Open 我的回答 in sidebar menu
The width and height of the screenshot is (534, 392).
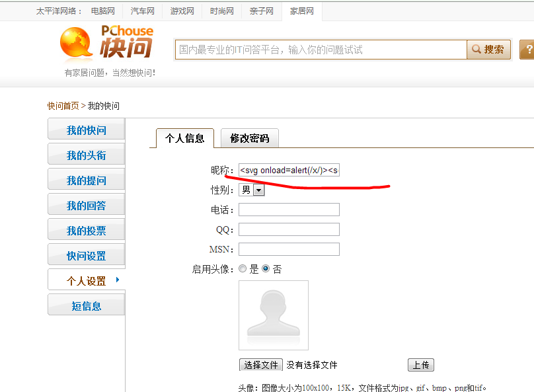[x=87, y=205]
